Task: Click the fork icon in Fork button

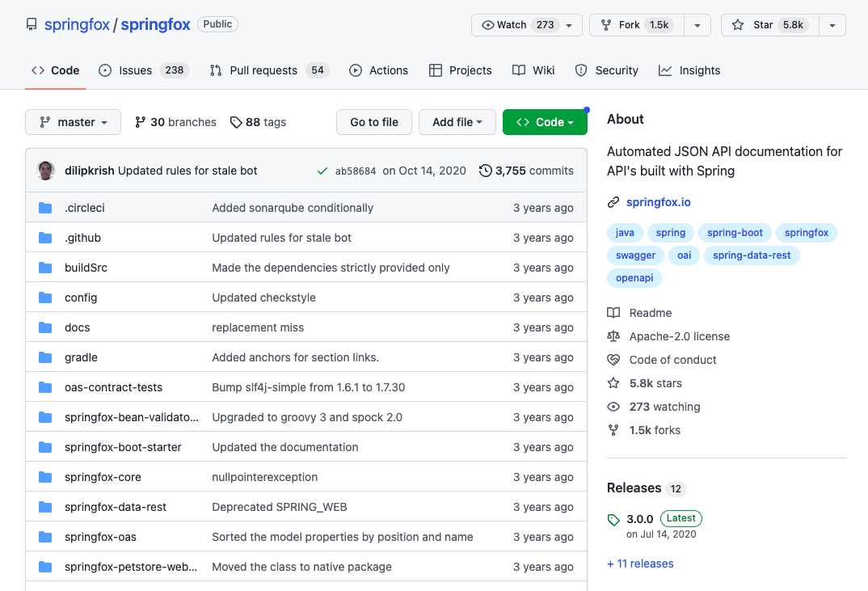Action: coord(606,25)
